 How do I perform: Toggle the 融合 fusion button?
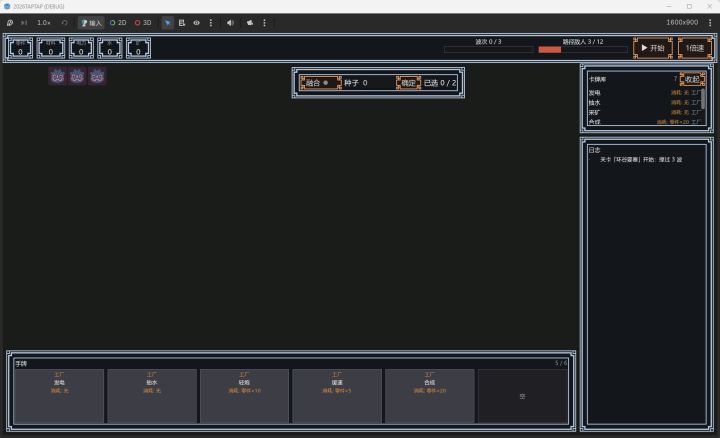click(321, 83)
